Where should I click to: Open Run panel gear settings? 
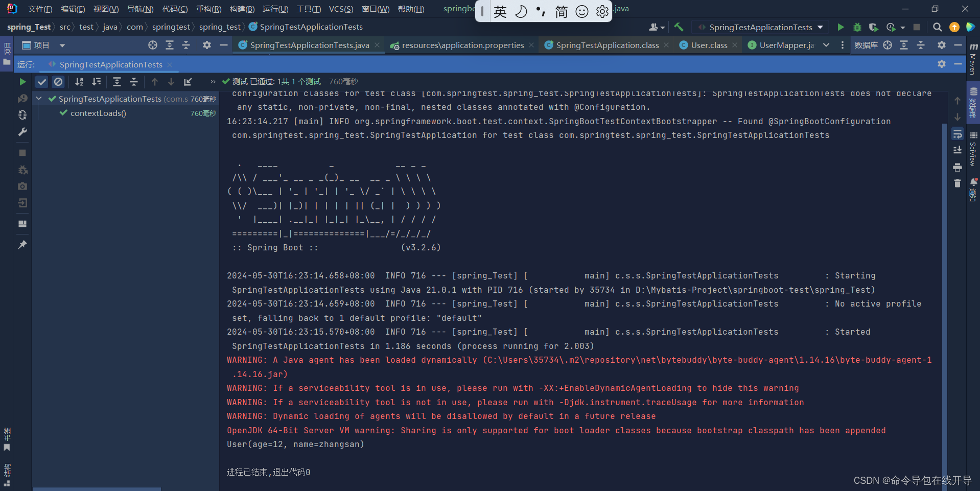[x=942, y=64]
